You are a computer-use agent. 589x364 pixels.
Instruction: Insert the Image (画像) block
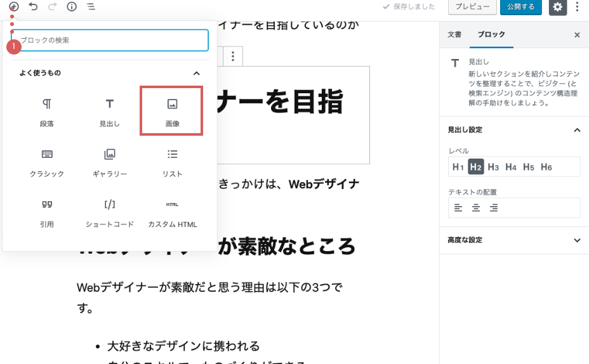171,111
